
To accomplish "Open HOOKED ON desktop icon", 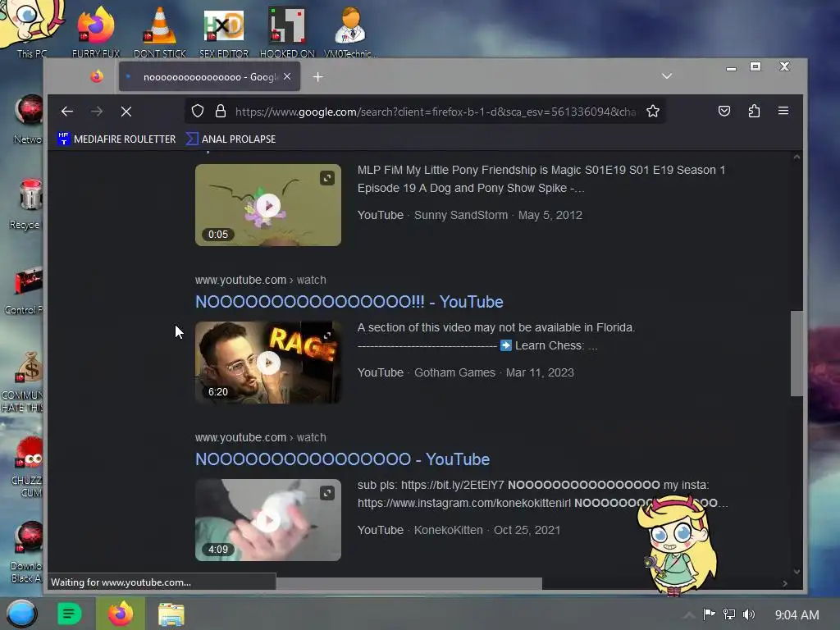I will point(287,31).
